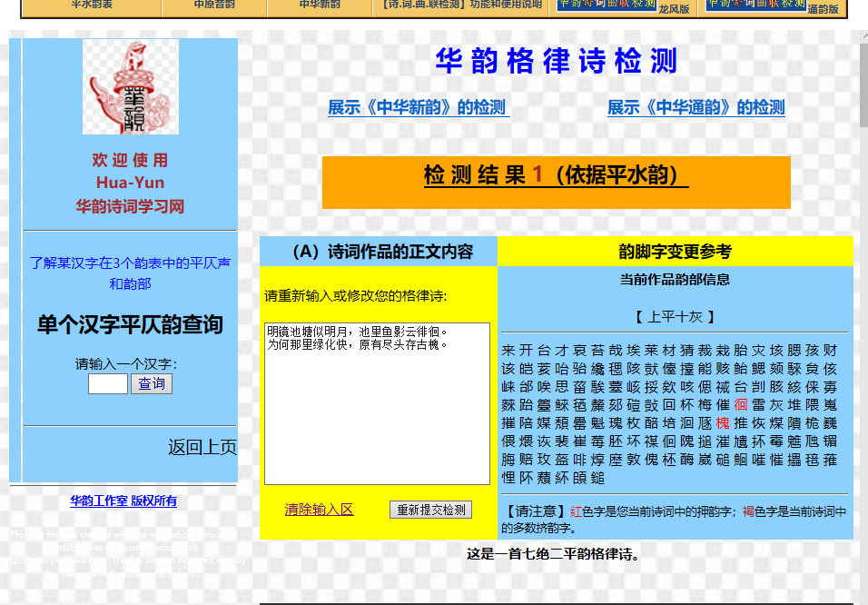Click the single Chinese character input box
The width and height of the screenshot is (868, 605).
click(x=107, y=384)
